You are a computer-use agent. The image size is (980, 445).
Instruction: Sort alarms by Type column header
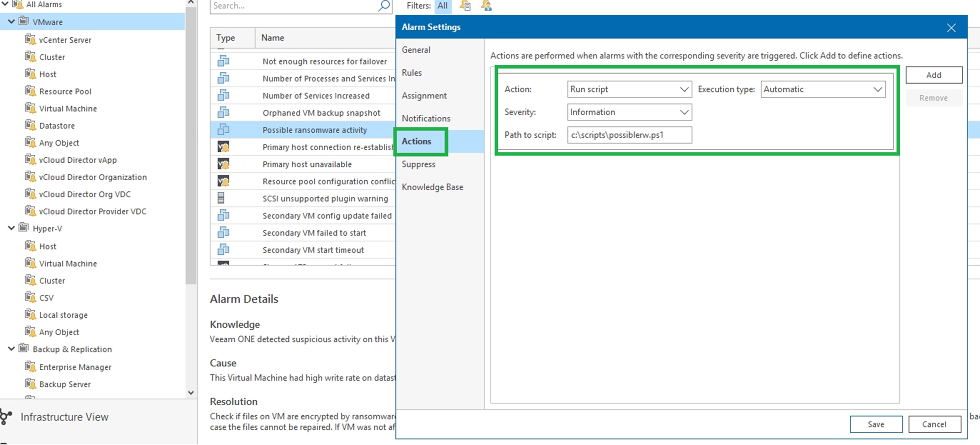pyautogui.click(x=232, y=38)
